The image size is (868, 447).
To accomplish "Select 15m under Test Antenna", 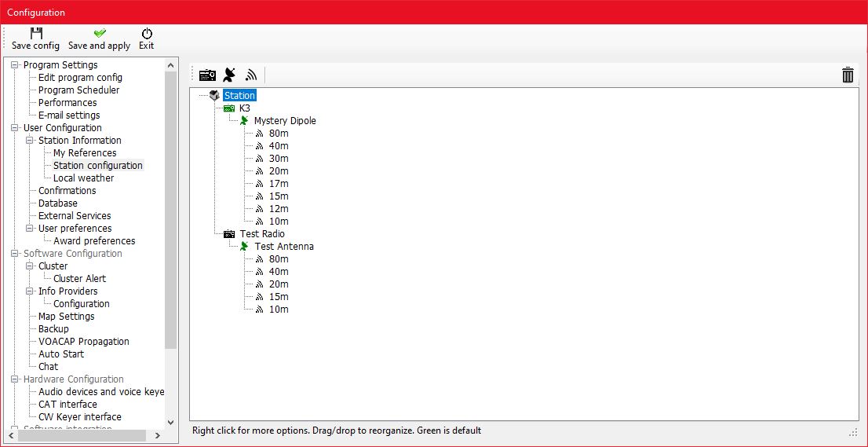I will 279,296.
